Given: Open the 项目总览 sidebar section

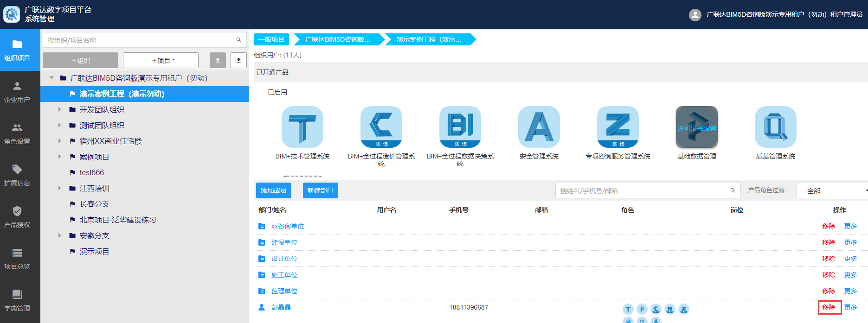Looking at the screenshot, I should pyautogui.click(x=17, y=259).
